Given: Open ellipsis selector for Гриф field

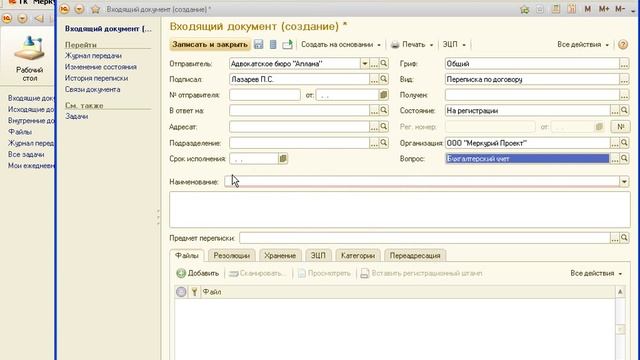Looking at the screenshot, I should pyautogui.click(x=624, y=64).
